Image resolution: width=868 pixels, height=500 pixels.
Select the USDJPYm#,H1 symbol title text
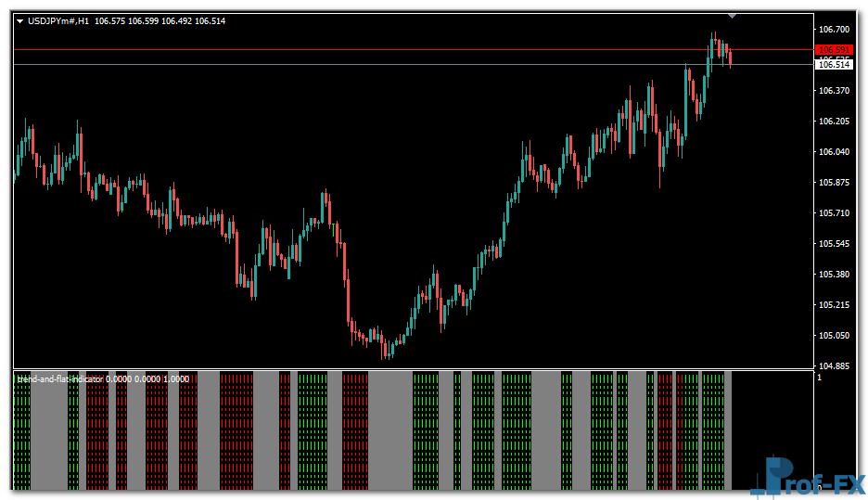point(58,21)
